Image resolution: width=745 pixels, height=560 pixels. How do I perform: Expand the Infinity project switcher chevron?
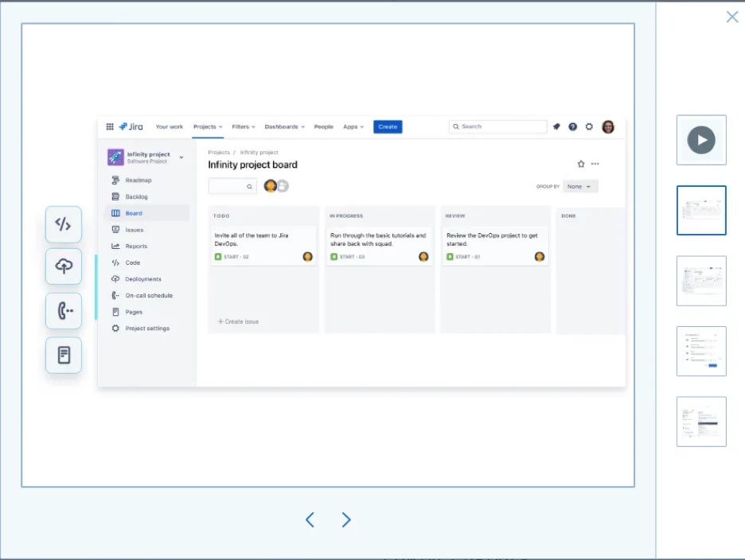click(x=181, y=157)
